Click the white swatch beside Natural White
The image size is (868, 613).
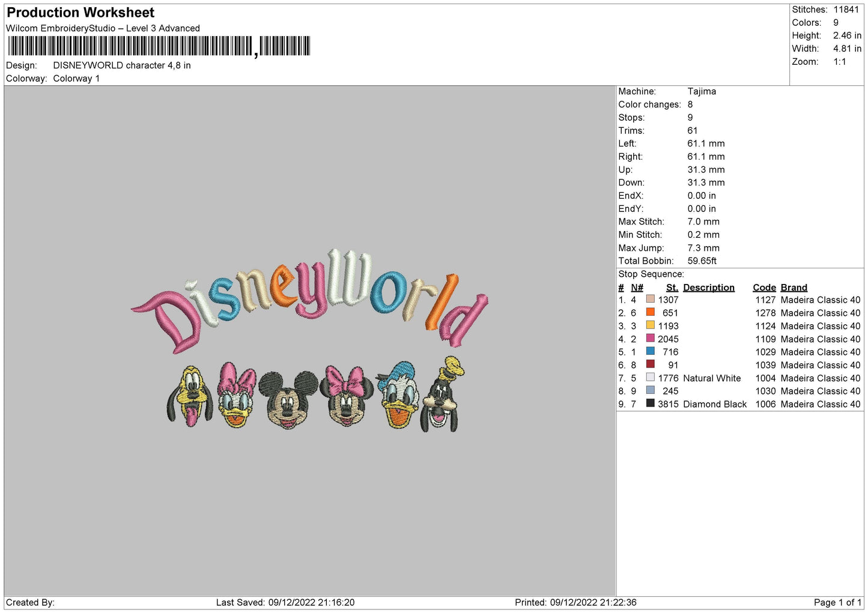[x=650, y=378]
